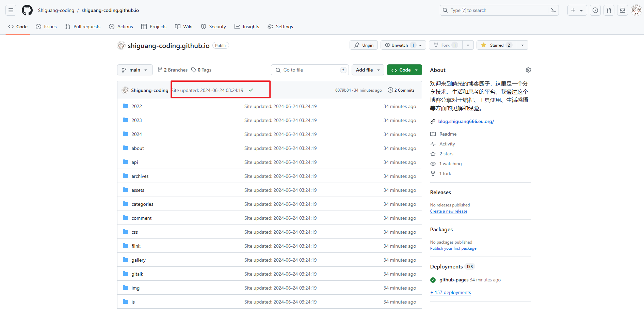This screenshot has width=644, height=309.
Task: Open the categories folder
Action: (143, 204)
